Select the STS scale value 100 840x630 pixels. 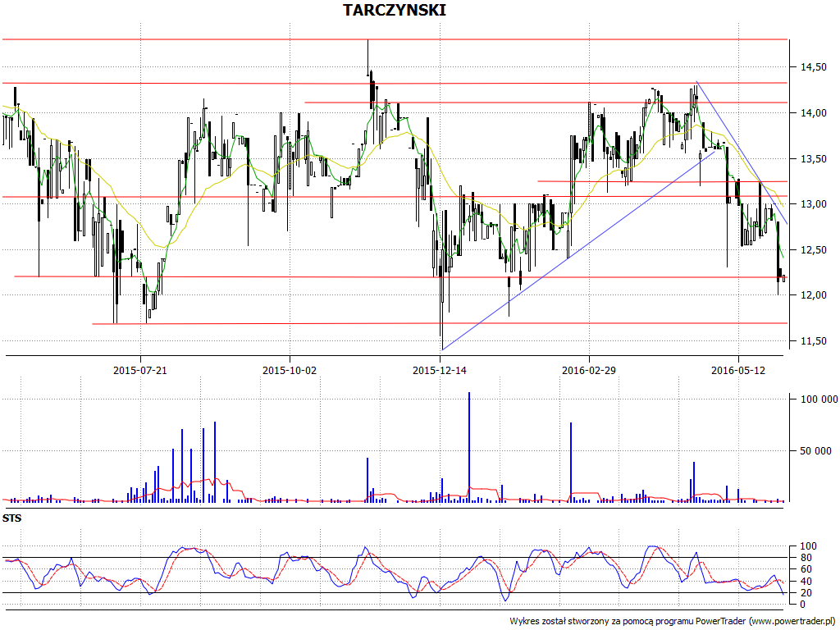808,546
